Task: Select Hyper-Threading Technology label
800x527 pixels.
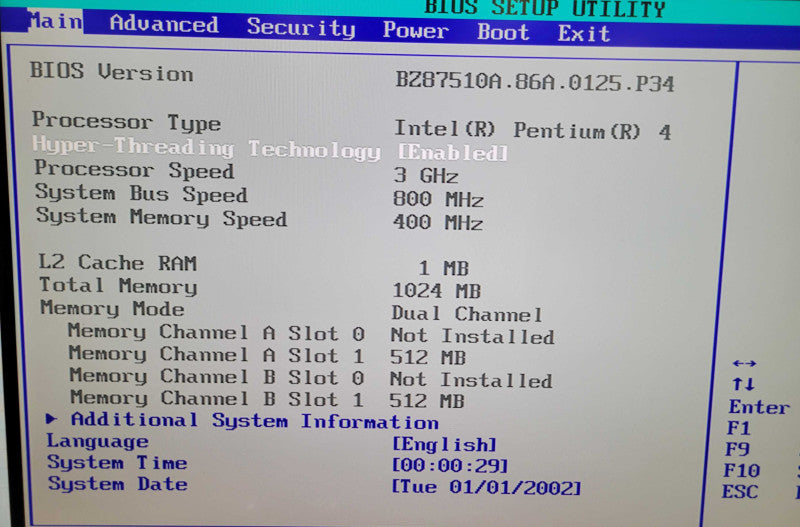Action: click(x=207, y=148)
